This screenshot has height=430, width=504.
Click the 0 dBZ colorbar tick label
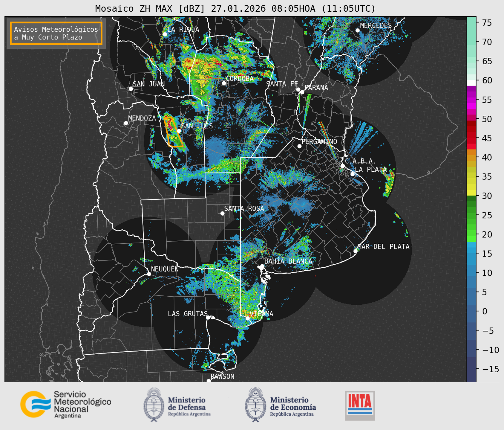pyautogui.click(x=485, y=311)
